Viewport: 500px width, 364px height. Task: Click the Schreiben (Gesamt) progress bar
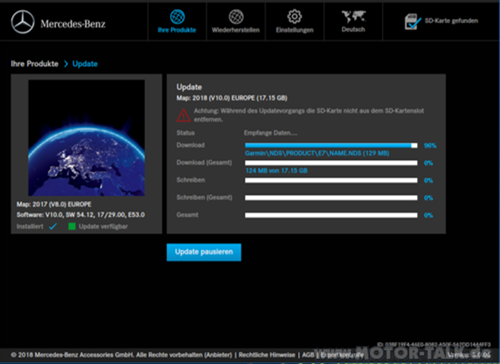[x=331, y=198]
